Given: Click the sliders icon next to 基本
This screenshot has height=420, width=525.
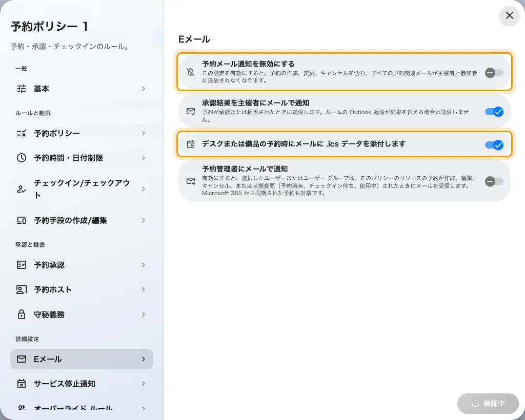Looking at the screenshot, I should tap(22, 89).
